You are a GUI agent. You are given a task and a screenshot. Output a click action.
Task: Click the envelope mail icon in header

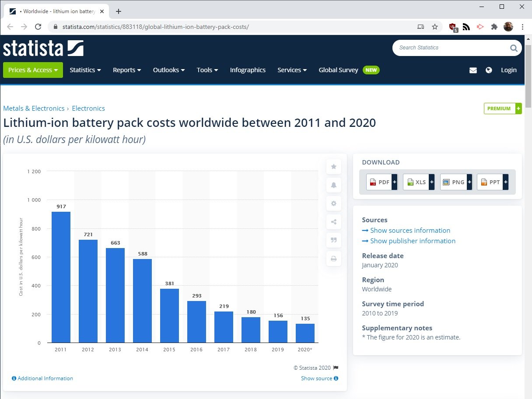[473, 70]
